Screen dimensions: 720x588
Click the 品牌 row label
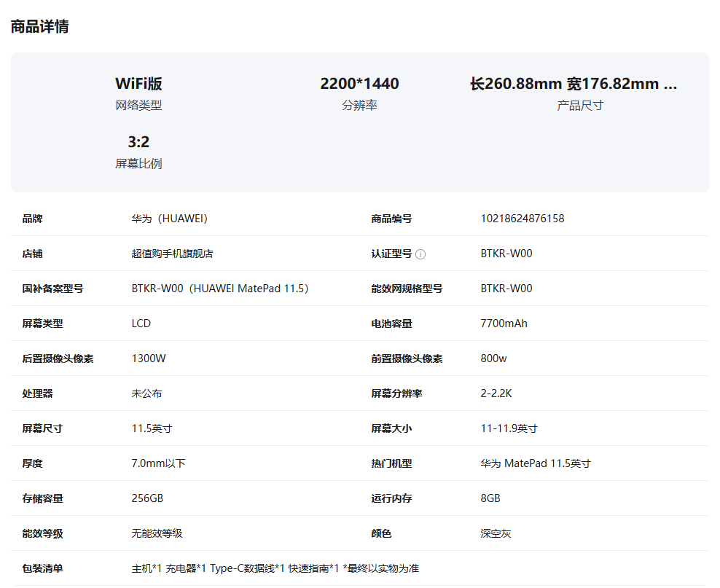click(x=32, y=219)
